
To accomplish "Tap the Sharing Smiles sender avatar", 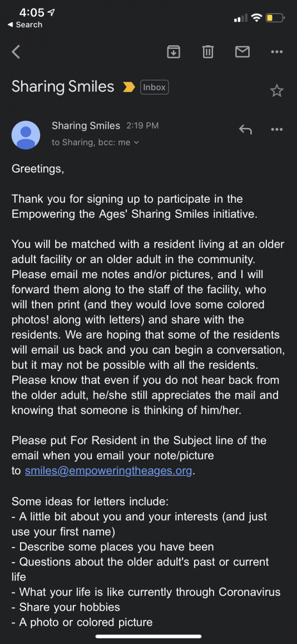I will pos(26,135).
